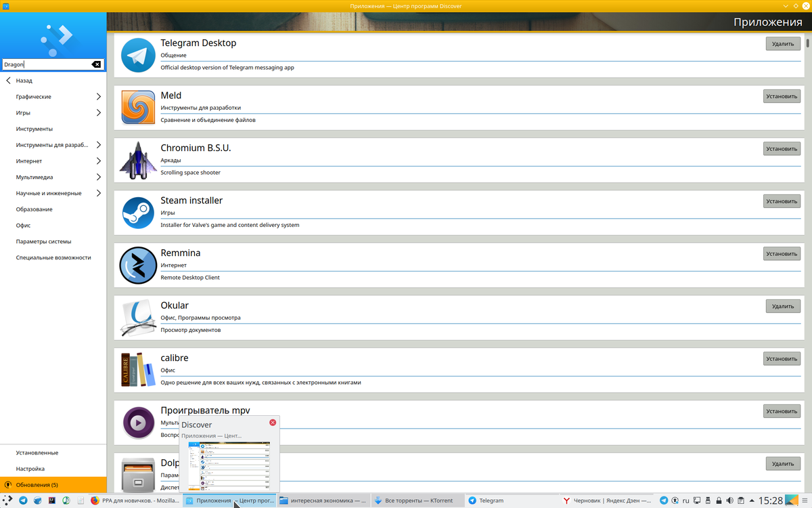The image size is (812, 508).
Task: Clear the Dragon search field
Action: (96, 64)
